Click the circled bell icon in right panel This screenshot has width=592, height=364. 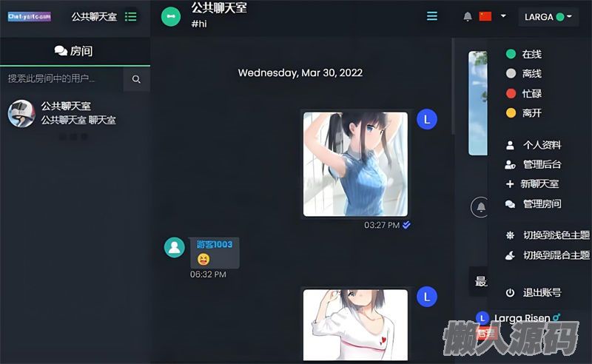[480, 207]
